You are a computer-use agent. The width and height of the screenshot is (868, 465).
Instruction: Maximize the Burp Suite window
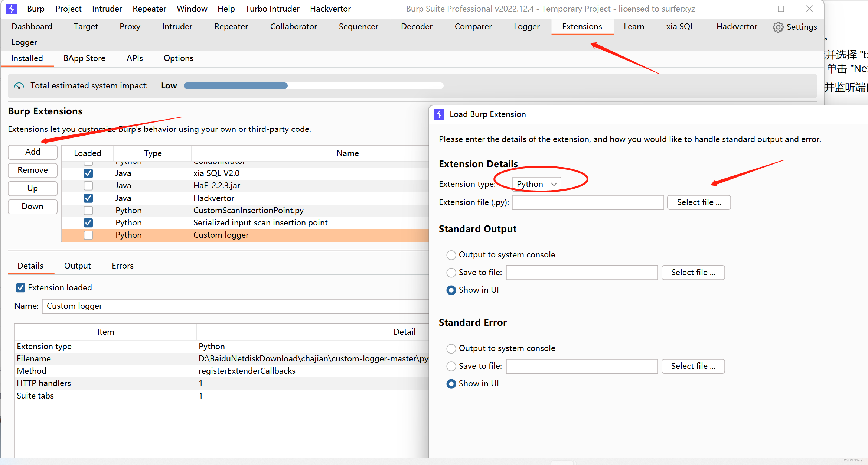pos(781,9)
